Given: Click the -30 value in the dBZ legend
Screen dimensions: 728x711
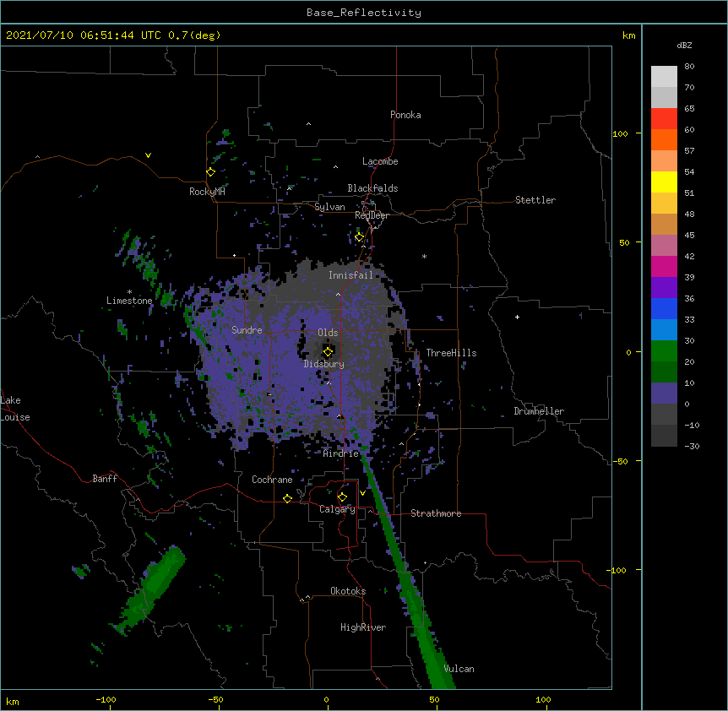Looking at the screenshot, I should click(692, 447).
